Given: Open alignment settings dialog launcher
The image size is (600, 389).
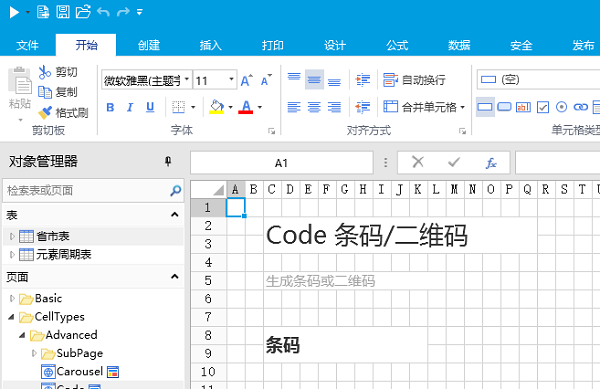Looking at the screenshot, I should [462, 131].
